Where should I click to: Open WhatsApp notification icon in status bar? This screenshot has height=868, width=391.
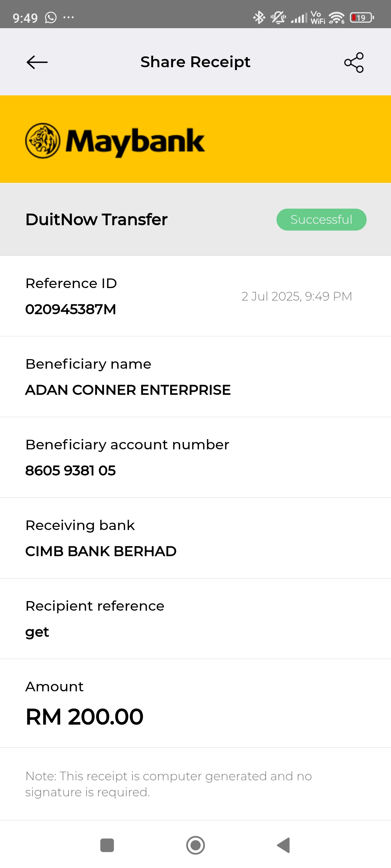[51, 18]
